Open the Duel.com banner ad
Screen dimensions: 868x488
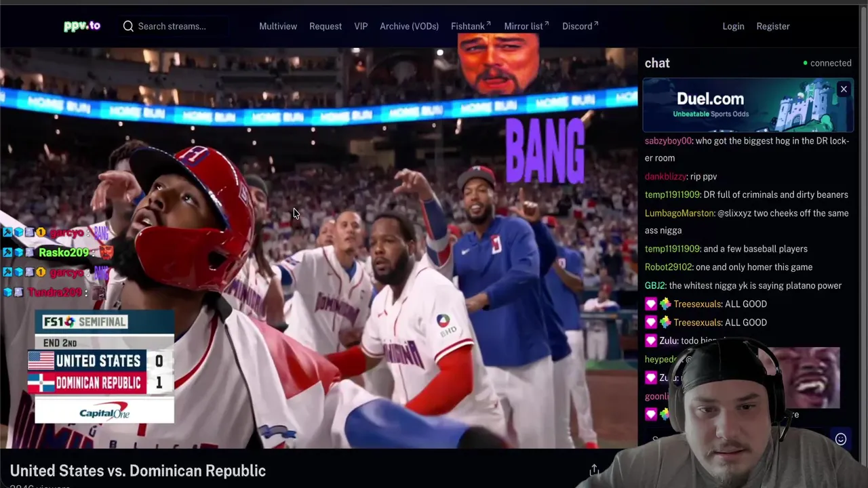748,105
